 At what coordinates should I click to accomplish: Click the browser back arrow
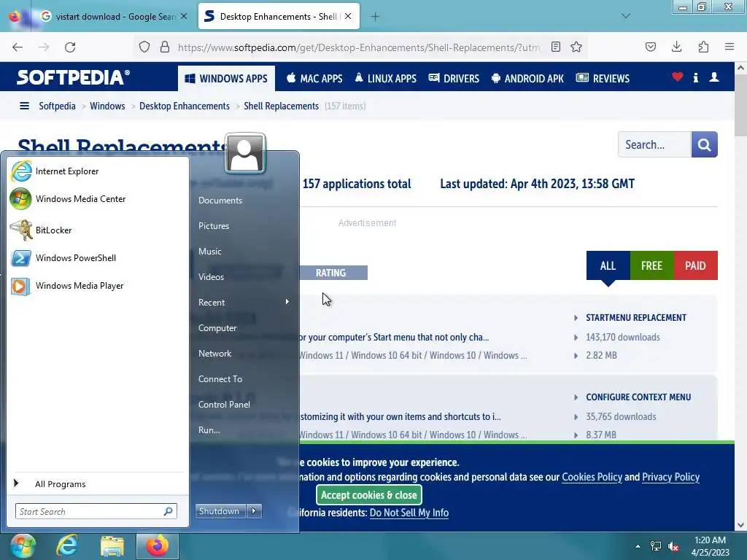[x=18, y=47]
